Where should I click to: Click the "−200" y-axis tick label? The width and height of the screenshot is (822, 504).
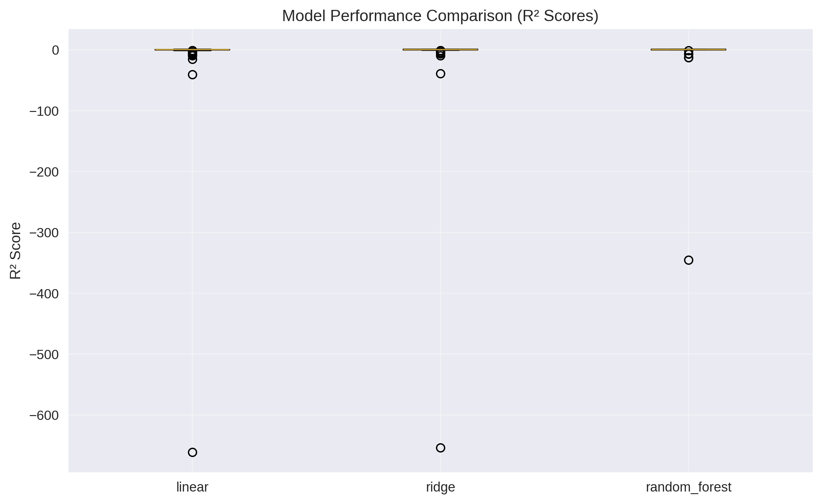tap(44, 172)
